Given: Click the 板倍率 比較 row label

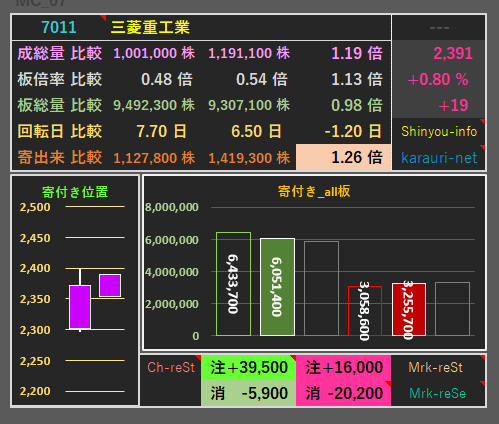Looking at the screenshot, I should pos(60,79).
